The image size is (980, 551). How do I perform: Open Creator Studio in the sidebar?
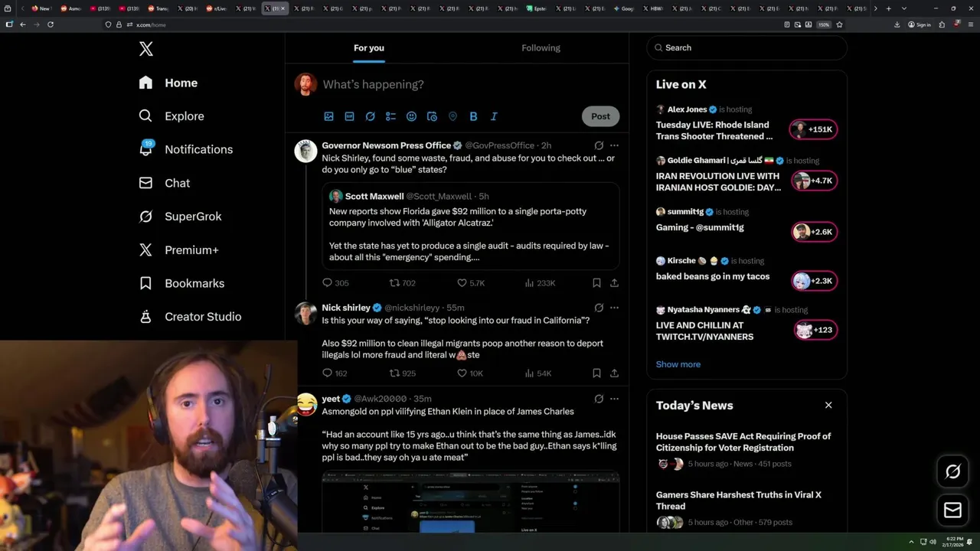click(190, 316)
